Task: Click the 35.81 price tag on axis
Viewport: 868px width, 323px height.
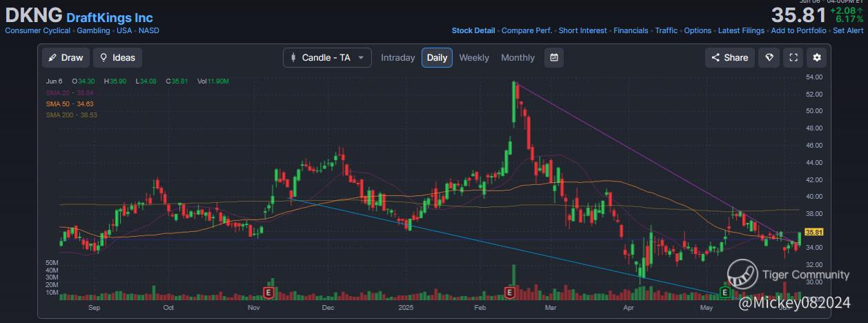Action: click(814, 232)
